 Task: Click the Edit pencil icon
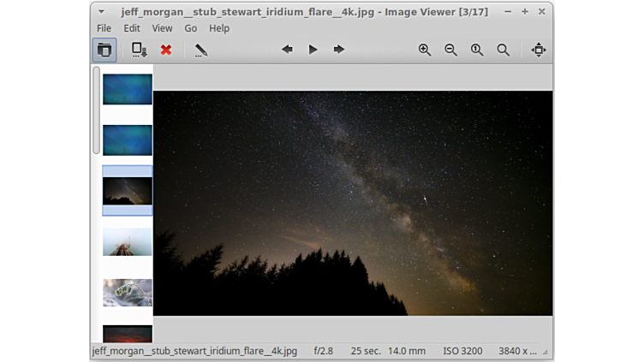tap(200, 50)
